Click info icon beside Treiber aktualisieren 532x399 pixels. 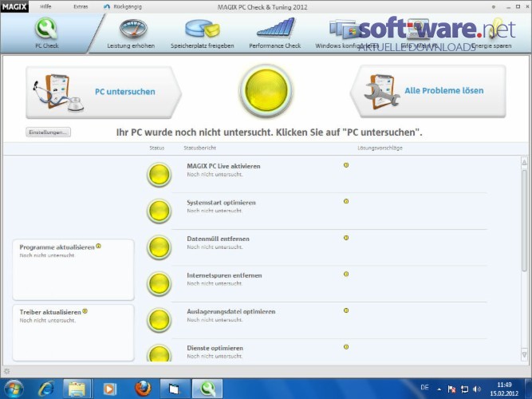coord(85,310)
